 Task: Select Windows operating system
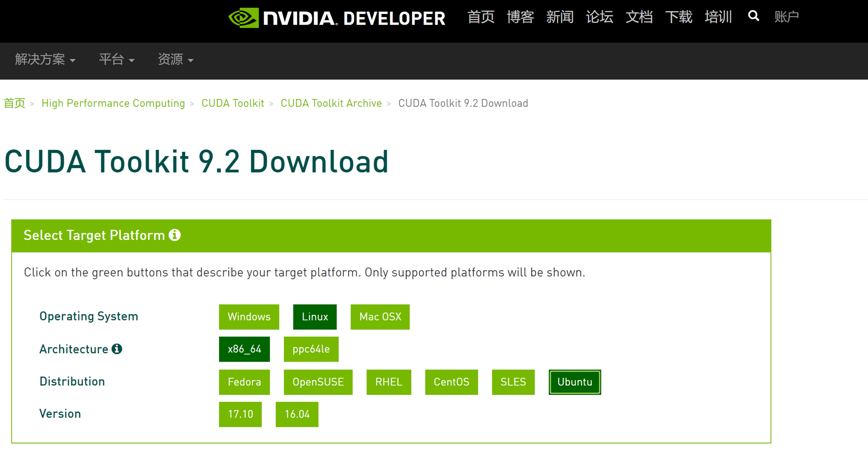tap(249, 317)
